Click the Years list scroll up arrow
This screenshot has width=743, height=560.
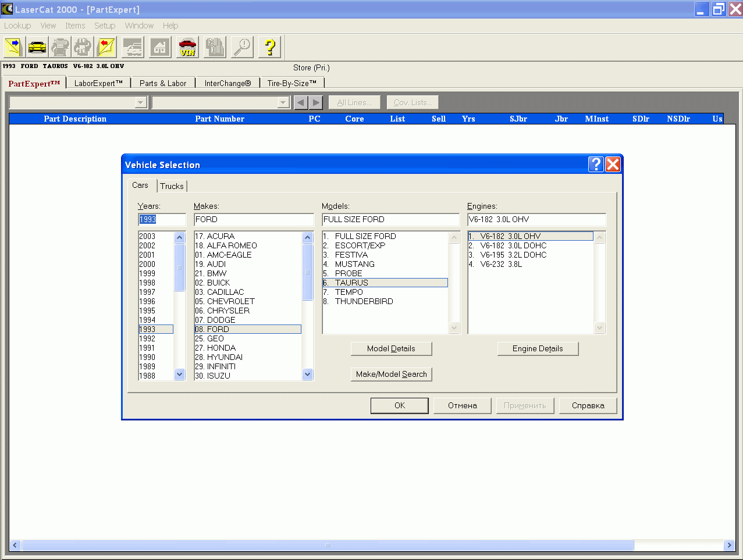pyautogui.click(x=180, y=237)
